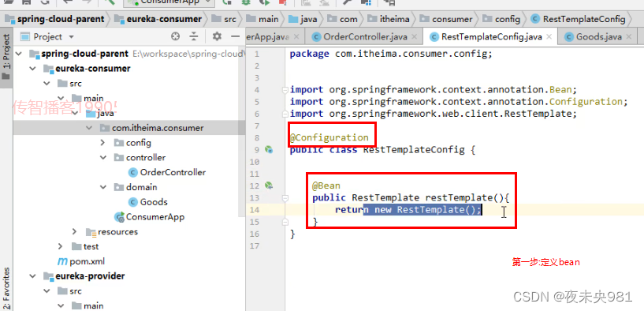Select the domain package row
Viewport: 644px width, 311px height.
[129, 187]
